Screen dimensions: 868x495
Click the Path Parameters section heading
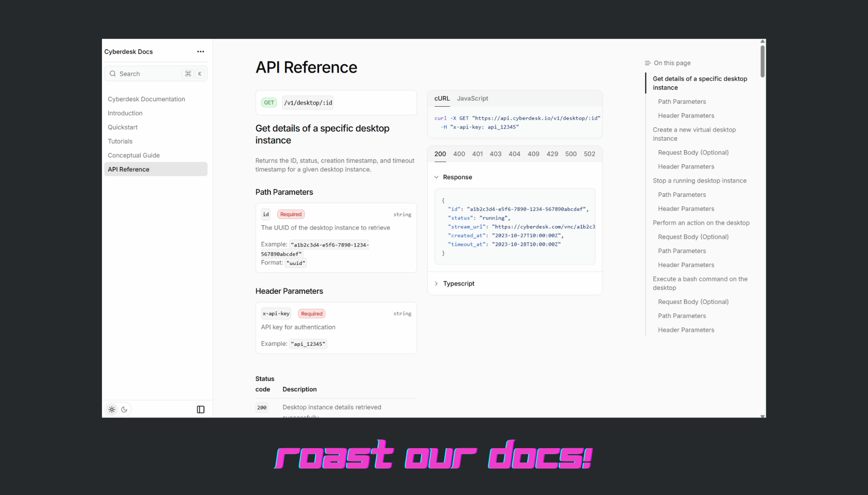pos(284,192)
